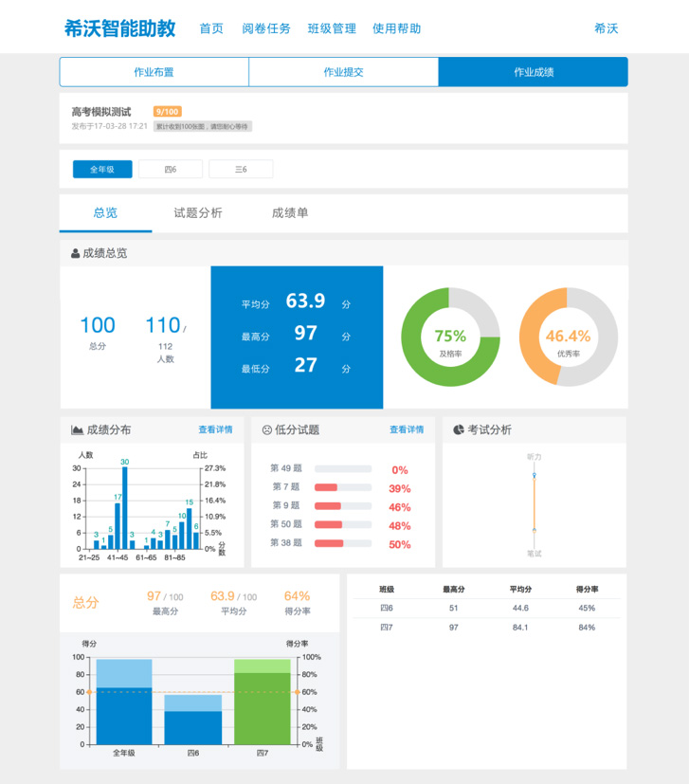Image resolution: width=689 pixels, height=784 pixels.
Task: Select the 全年级 filter
Action: [x=102, y=170]
